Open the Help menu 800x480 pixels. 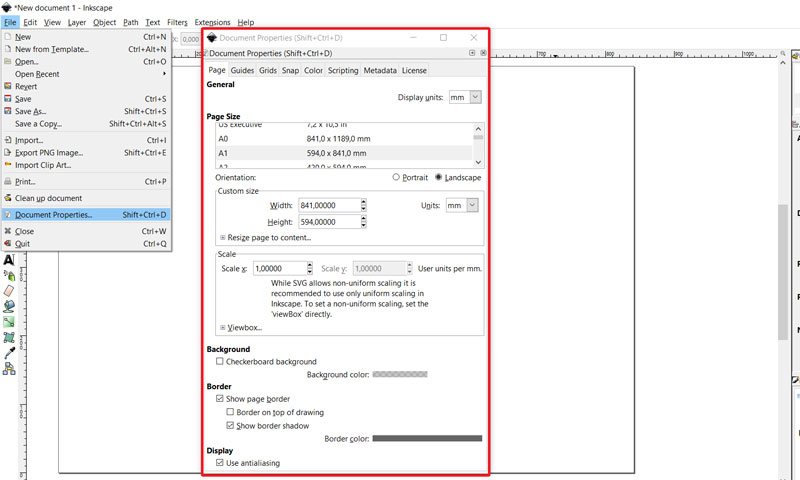[x=245, y=22]
